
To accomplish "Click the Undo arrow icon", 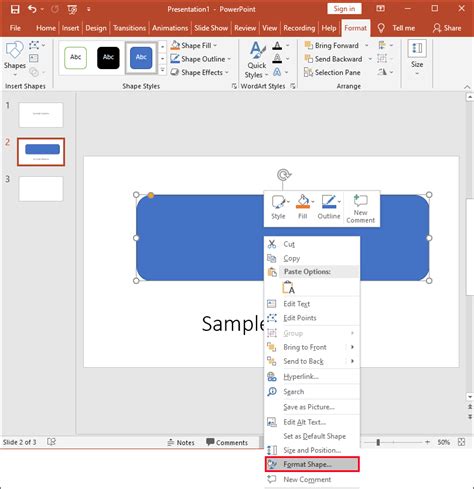I will pyautogui.click(x=32, y=9).
